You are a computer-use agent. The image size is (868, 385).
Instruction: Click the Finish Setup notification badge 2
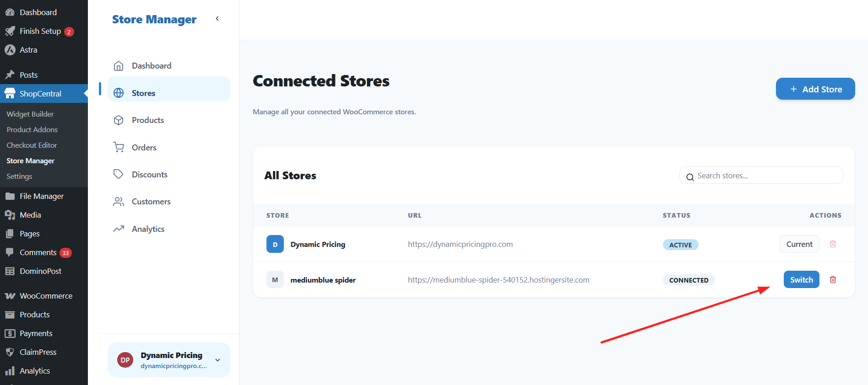point(69,32)
